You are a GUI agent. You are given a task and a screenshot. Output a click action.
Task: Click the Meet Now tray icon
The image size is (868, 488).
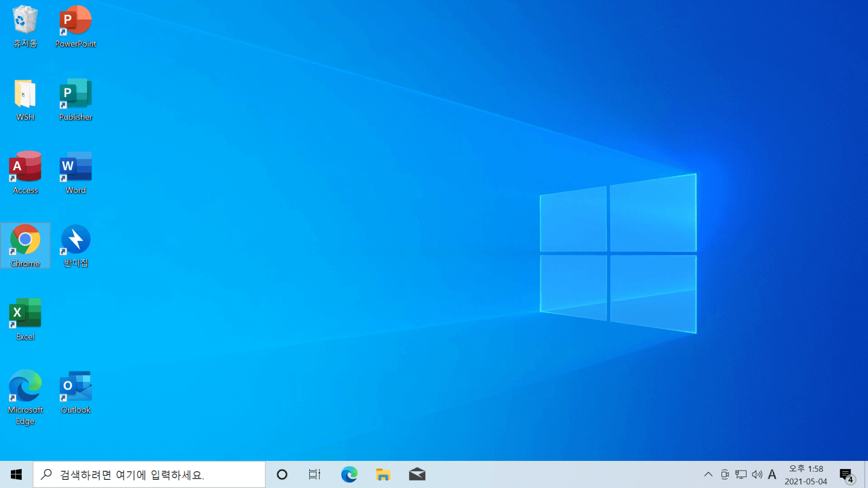click(x=725, y=474)
